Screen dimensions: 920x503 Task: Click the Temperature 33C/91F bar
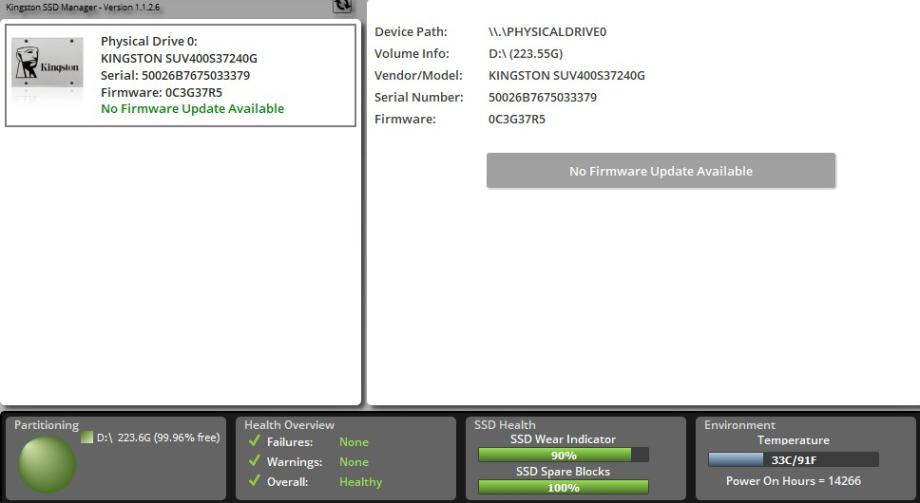[793, 460]
